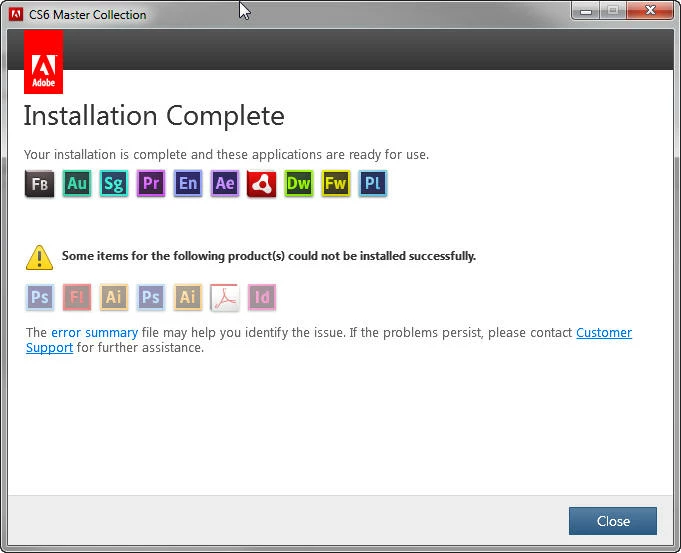Click the faded Flash Fl icon
The height and width of the screenshot is (553, 681).
[x=77, y=298]
